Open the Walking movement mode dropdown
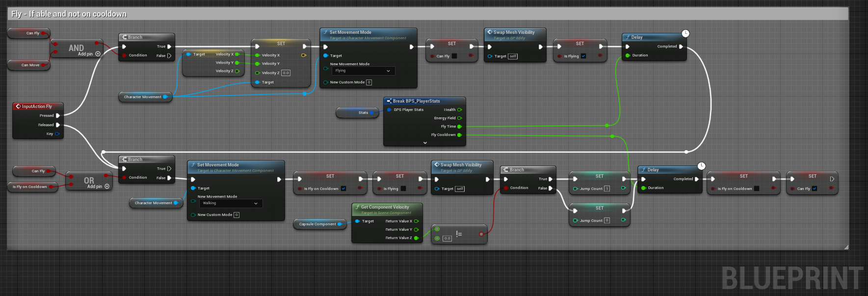Image resolution: width=868 pixels, height=296 pixels. (231, 203)
